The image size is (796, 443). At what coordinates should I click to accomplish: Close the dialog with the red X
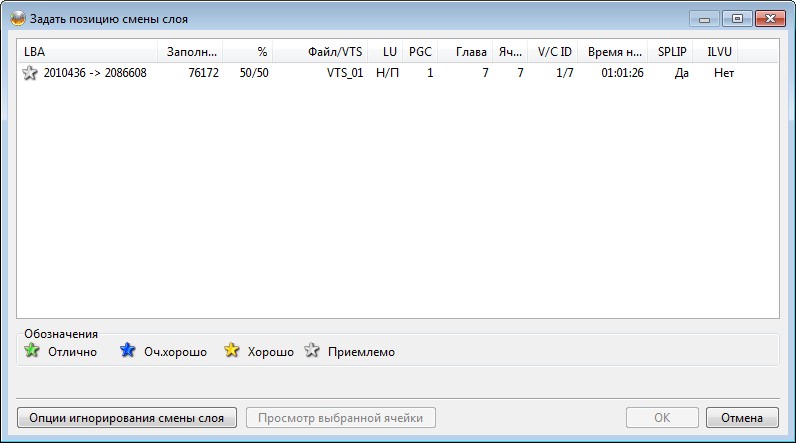770,19
